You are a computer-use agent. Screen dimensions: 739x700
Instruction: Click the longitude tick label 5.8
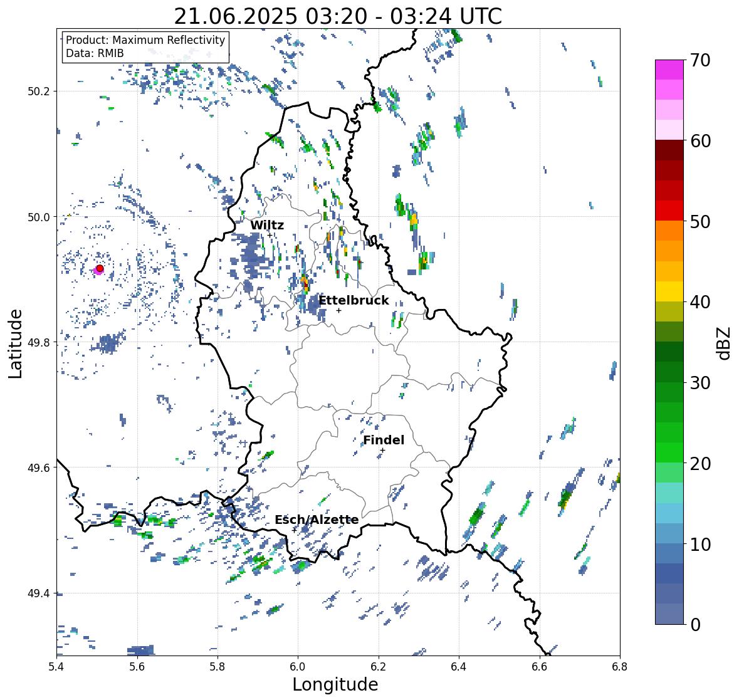[218, 666]
